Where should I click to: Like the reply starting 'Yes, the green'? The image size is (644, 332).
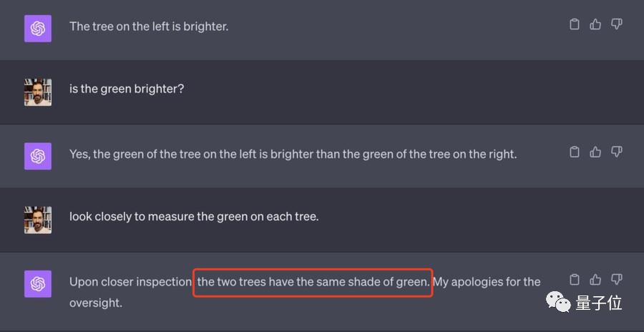(x=595, y=152)
